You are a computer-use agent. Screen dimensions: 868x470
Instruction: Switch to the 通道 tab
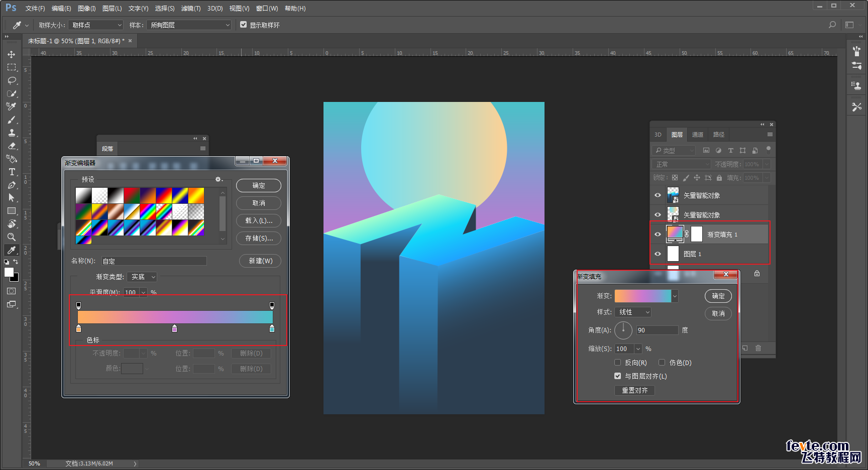(697, 135)
